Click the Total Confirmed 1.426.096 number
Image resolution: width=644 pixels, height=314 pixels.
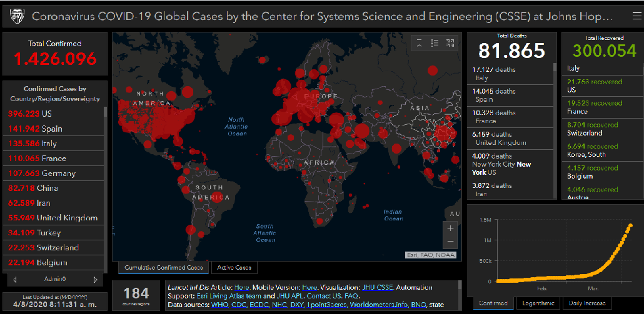[55, 59]
